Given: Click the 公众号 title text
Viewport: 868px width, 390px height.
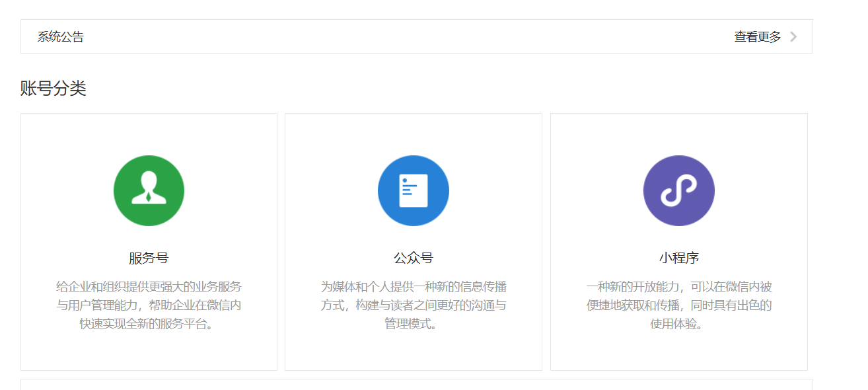Looking at the screenshot, I should point(414,258).
